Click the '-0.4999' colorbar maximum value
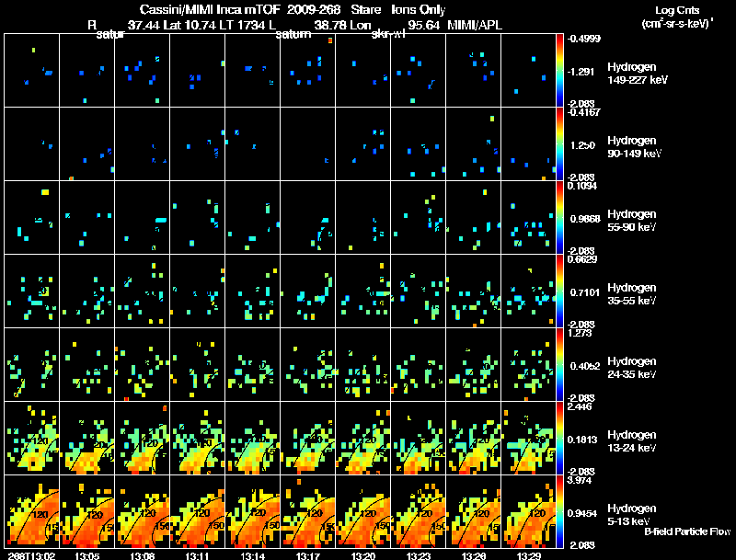 tap(583, 39)
